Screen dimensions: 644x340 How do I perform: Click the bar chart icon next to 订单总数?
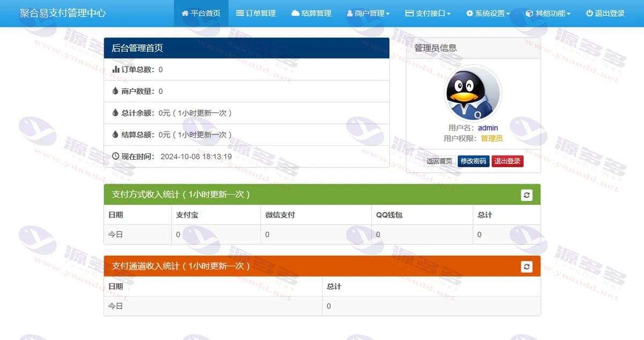click(115, 69)
